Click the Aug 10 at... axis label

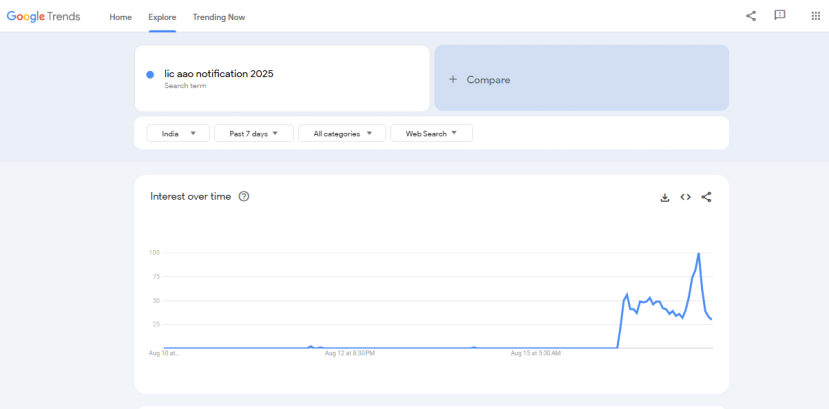tap(164, 353)
